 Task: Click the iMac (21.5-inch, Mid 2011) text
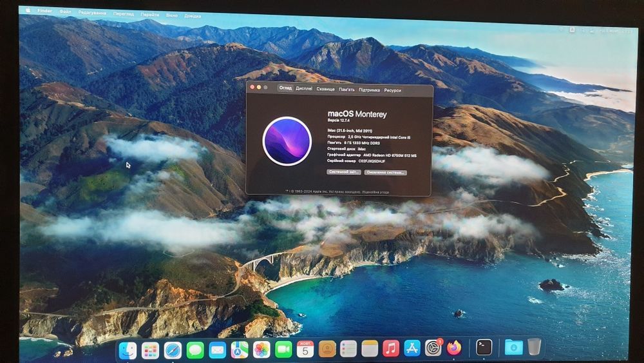pos(350,131)
